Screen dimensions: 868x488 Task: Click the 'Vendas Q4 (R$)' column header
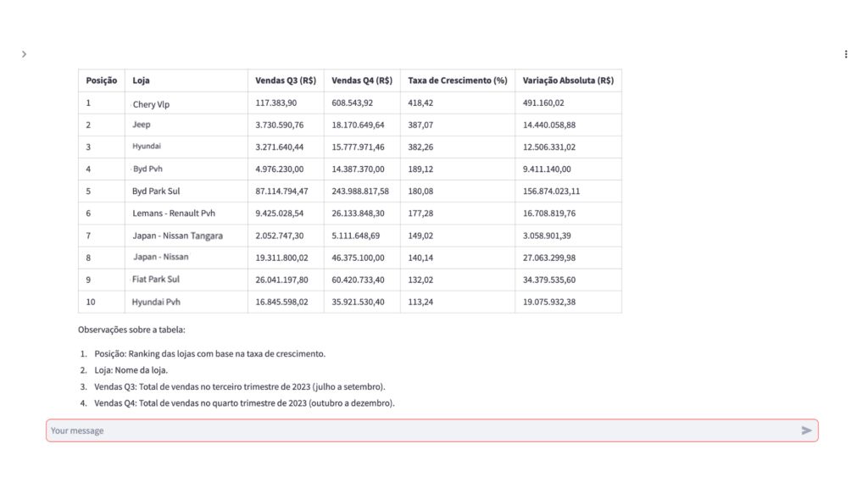coord(362,80)
